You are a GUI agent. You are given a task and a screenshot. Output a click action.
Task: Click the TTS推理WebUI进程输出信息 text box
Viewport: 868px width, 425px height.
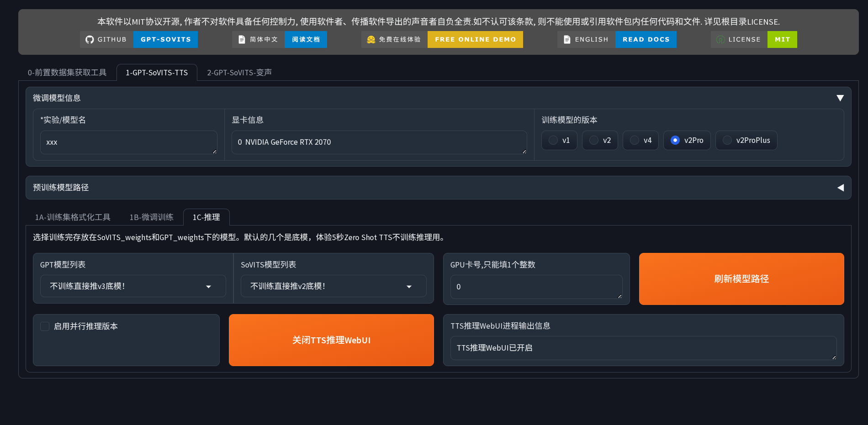643,348
